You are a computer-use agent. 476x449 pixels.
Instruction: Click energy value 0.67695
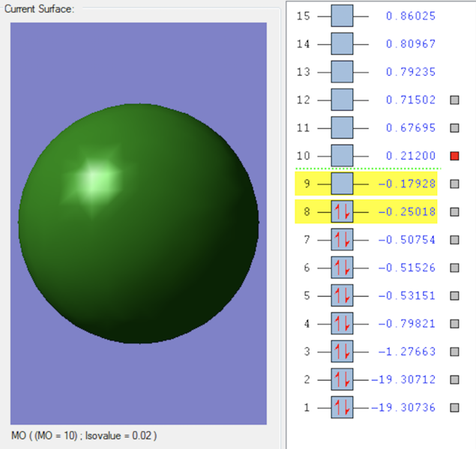click(x=411, y=127)
